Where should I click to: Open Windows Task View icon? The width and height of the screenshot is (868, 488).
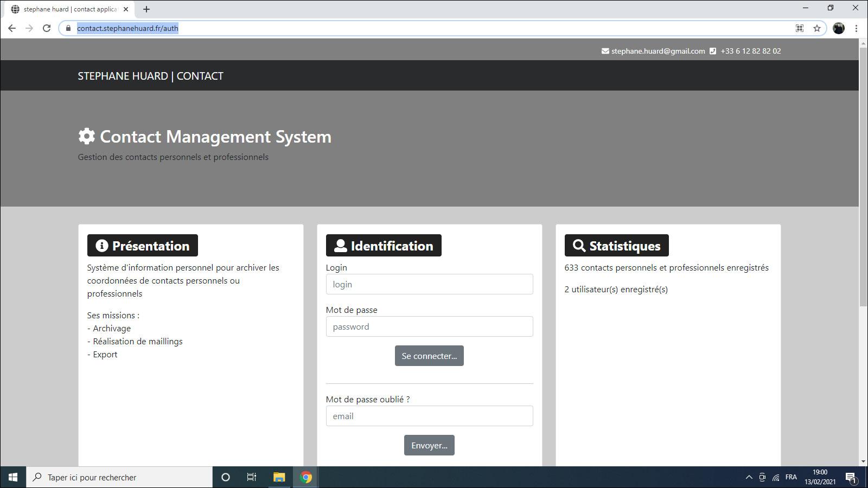pyautogui.click(x=252, y=477)
